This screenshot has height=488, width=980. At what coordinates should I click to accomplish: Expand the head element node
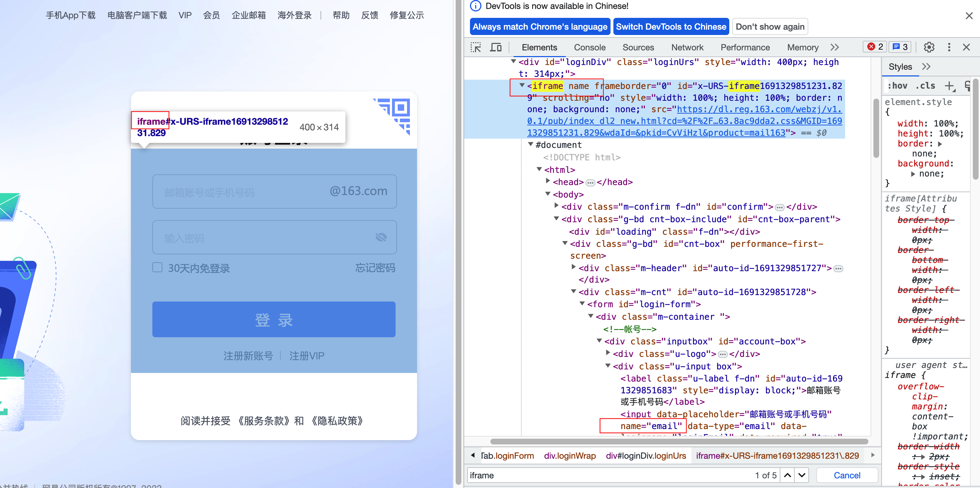[x=548, y=181]
